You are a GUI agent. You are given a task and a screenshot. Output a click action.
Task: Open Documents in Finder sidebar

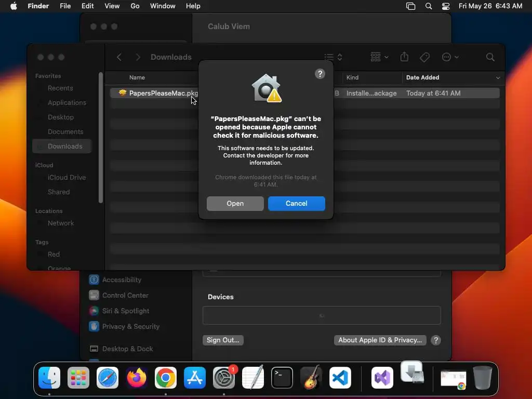(x=65, y=131)
